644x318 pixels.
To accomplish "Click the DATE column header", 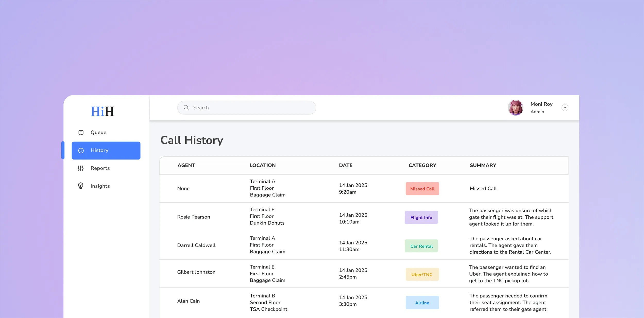I will tap(346, 165).
